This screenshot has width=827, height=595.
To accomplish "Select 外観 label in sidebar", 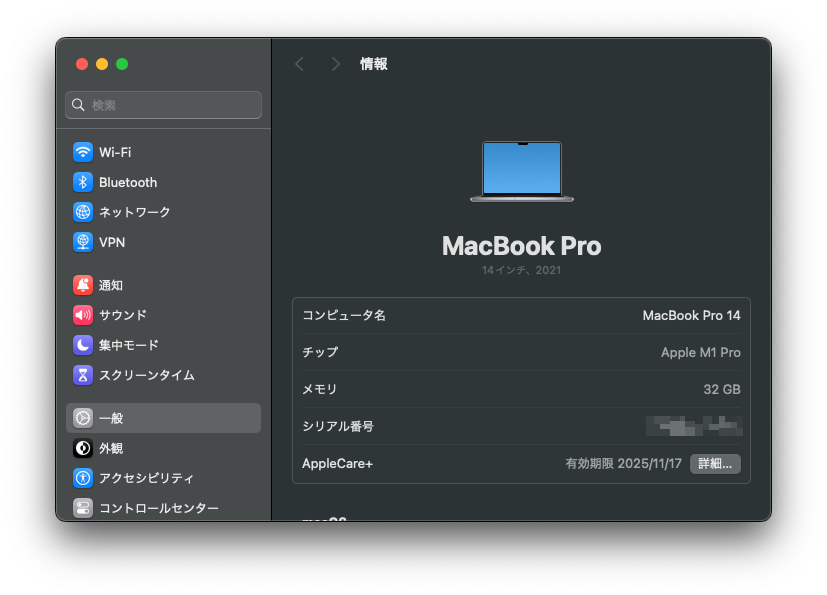I will (111, 448).
